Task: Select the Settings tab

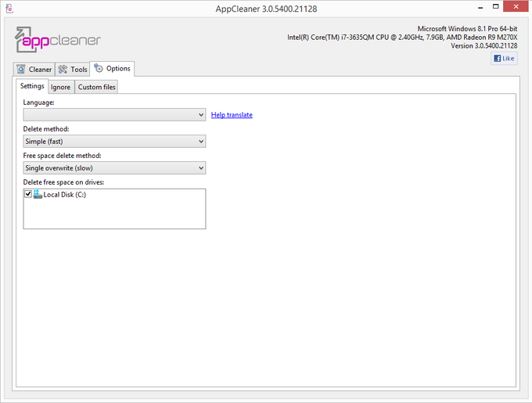Action: point(32,86)
